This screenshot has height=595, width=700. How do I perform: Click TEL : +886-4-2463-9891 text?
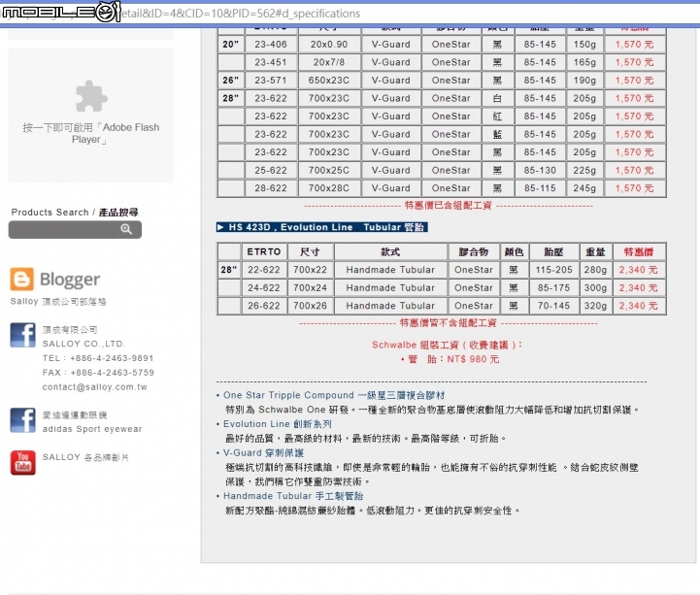[x=98, y=358]
